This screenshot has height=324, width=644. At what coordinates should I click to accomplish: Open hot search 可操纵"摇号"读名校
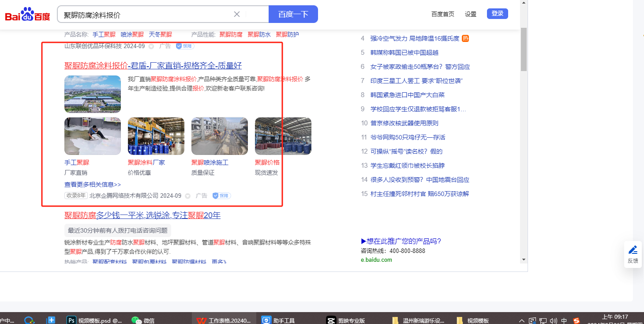(406, 151)
